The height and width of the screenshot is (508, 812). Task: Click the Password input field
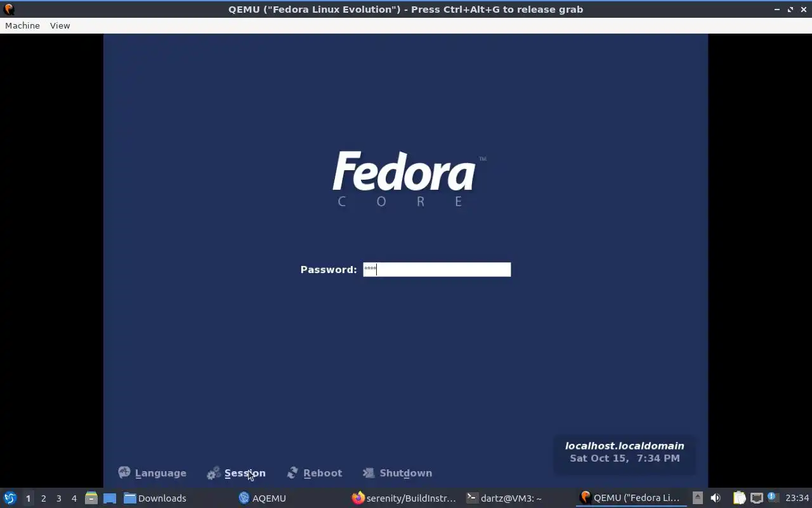[436, 269]
